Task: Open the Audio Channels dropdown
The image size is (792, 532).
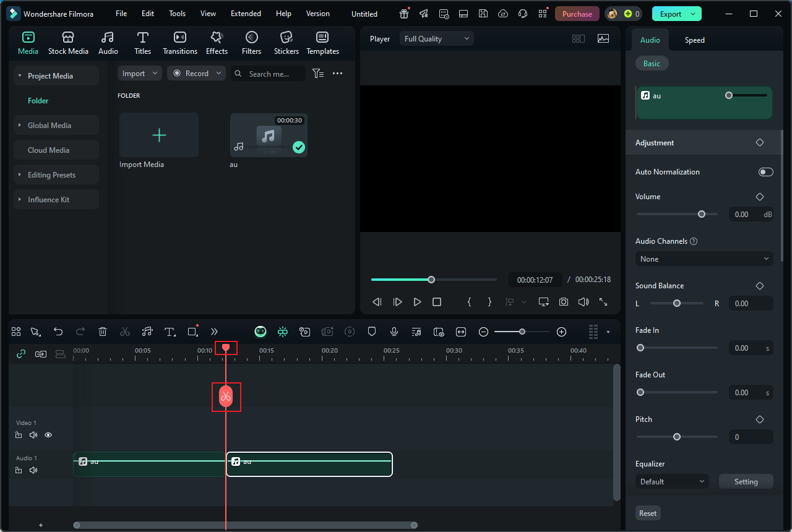Action: (704, 259)
